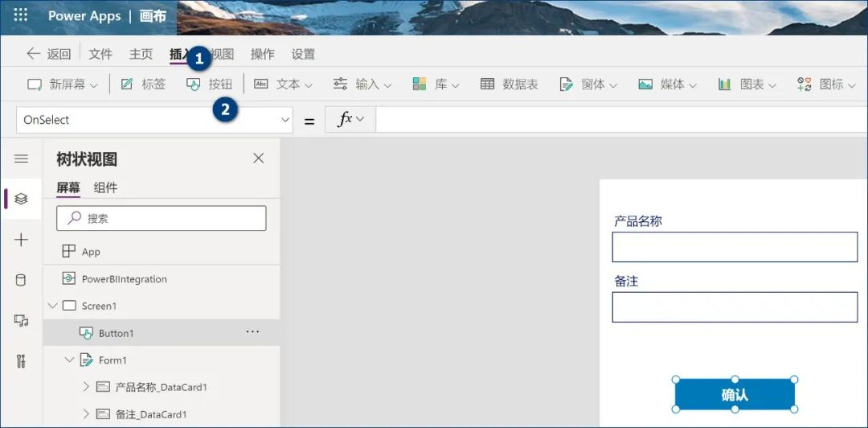This screenshot has width=868, height=428.
Task: Open the 设置 tab
Action: click(303, 54)
